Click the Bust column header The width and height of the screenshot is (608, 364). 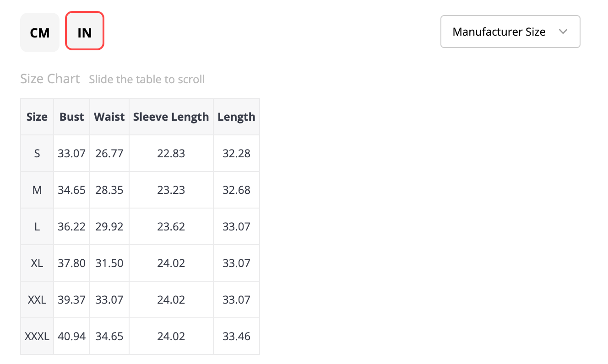click(71, 117)
